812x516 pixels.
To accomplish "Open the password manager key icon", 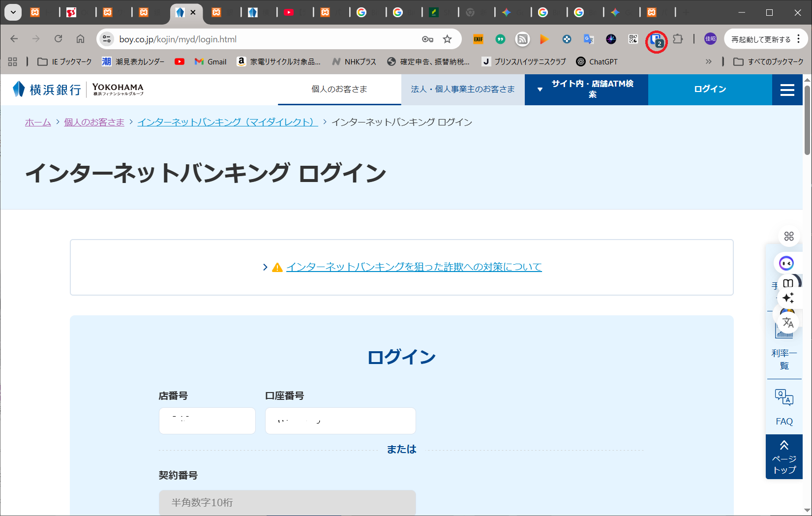I will pyautogui.click(x=427, y=39).
